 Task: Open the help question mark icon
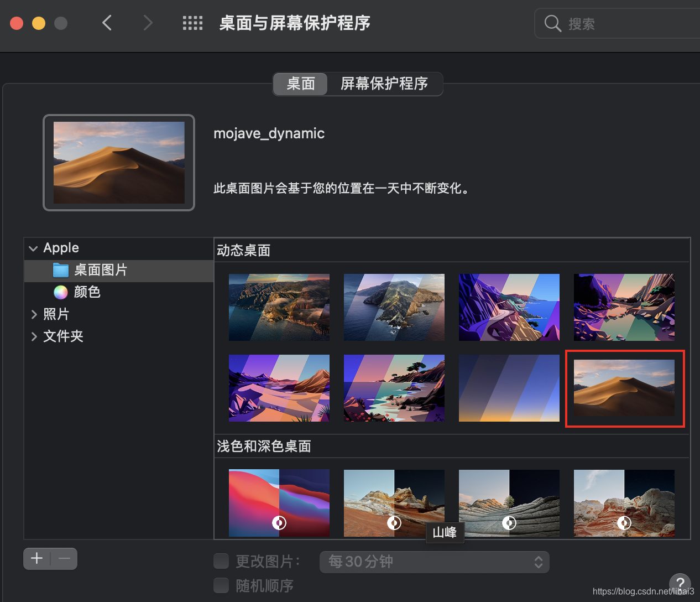(x=680, y=584)
